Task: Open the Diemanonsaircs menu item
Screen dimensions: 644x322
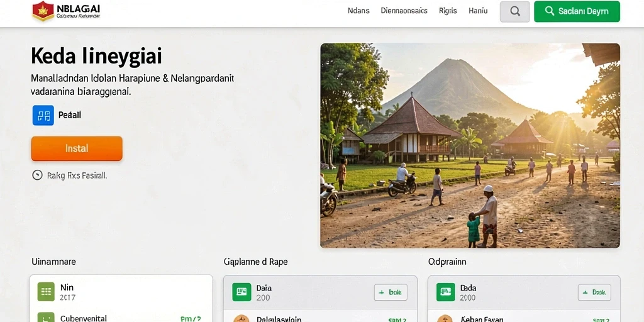Action: (x=404, y=11)
